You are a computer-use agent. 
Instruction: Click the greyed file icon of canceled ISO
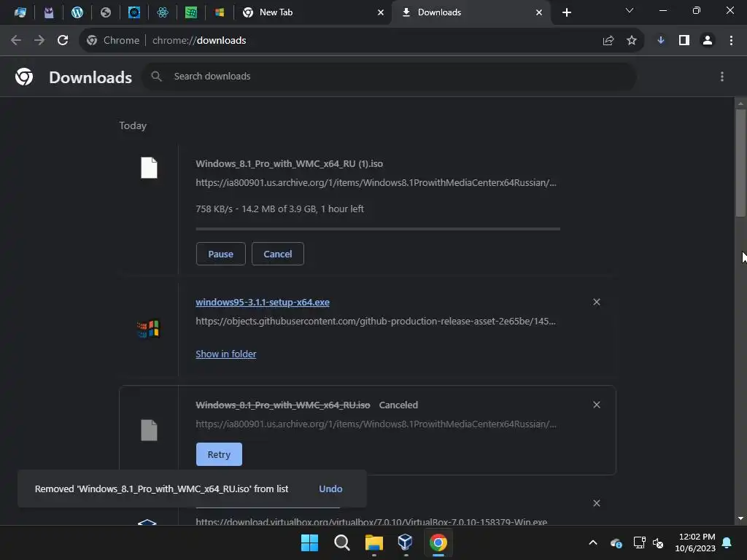coord(149,430)
